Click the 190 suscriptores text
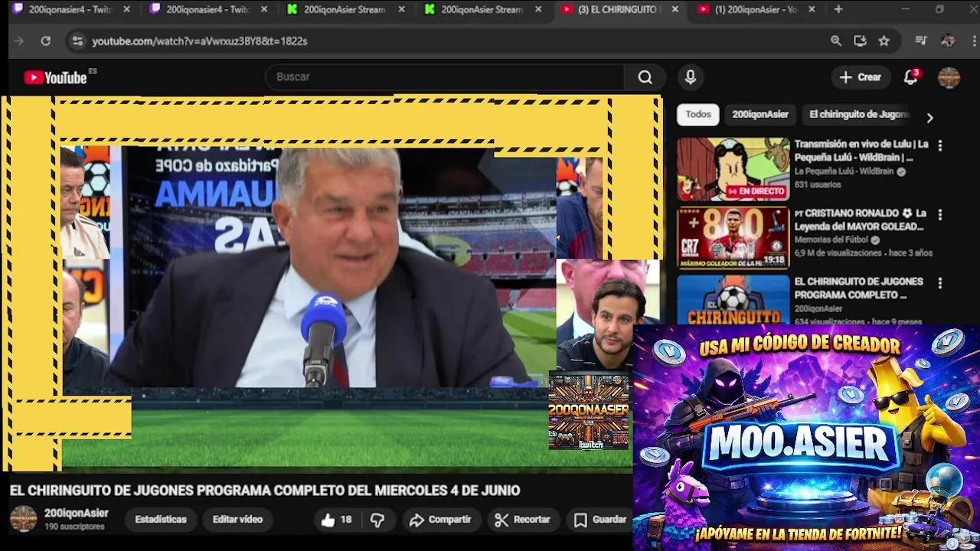Image resolution: width=980 pixels, height=551 pixels. [x=74, y=527]
